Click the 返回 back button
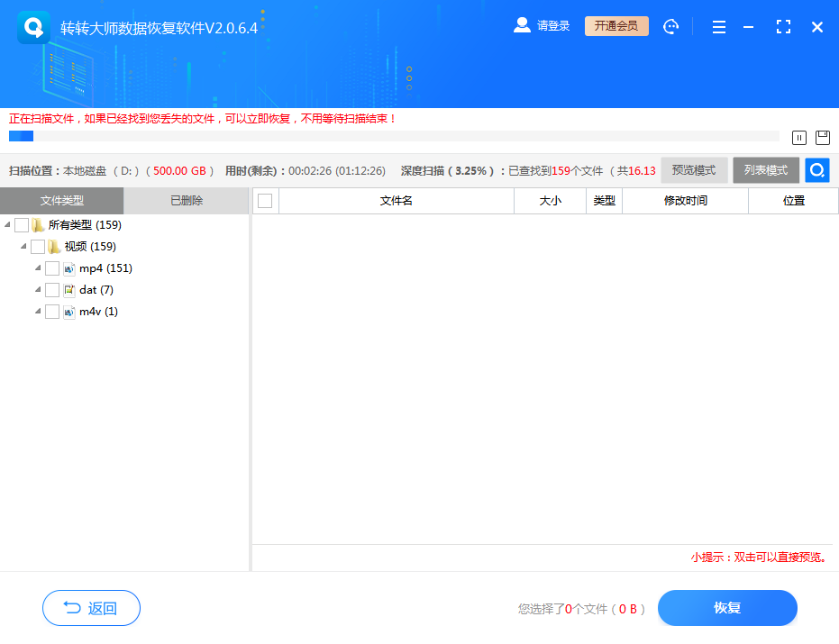The image size is (839, 644). point(91,608)
